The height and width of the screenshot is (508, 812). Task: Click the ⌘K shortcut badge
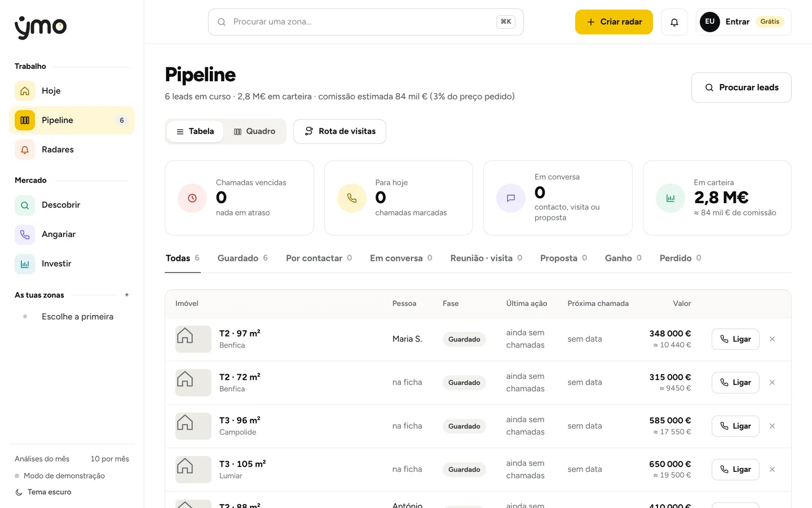(x=506, y=22)
